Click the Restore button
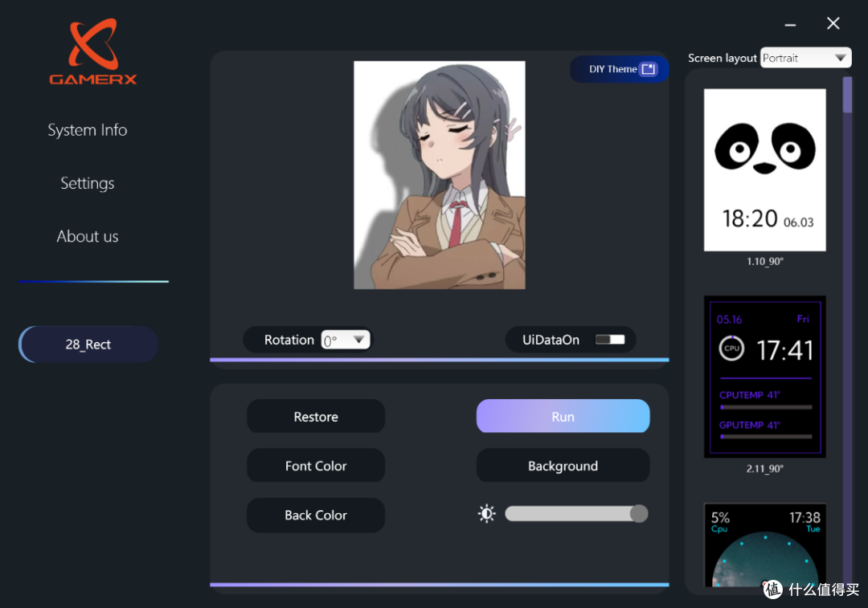The image size is (868, 608). coord(316,417)
